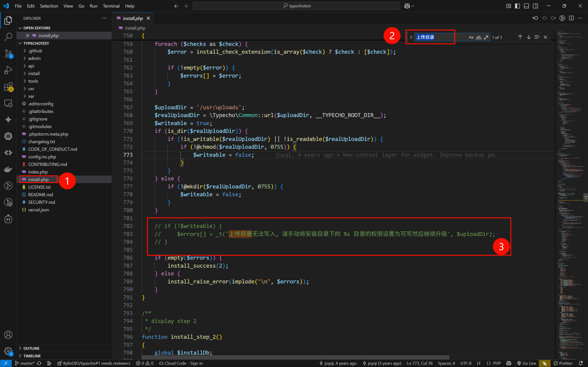Expand the OUTLINE section
This screenshot has height=367, width=588.
31,348
